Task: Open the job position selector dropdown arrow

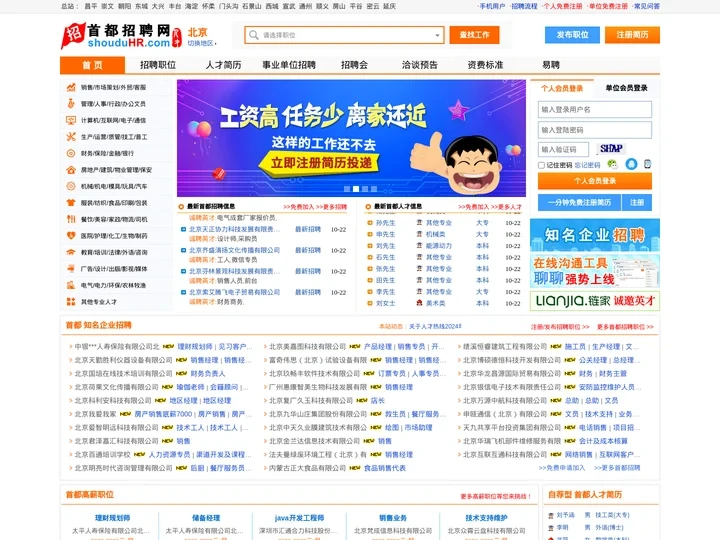Action: pyautogui.click(x=437, y=35)
